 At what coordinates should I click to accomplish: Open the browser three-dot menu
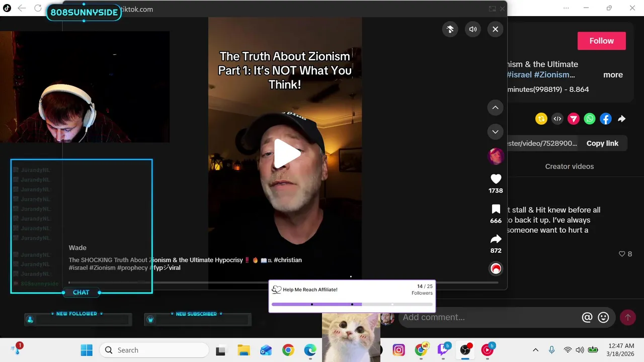pos(566,8)
